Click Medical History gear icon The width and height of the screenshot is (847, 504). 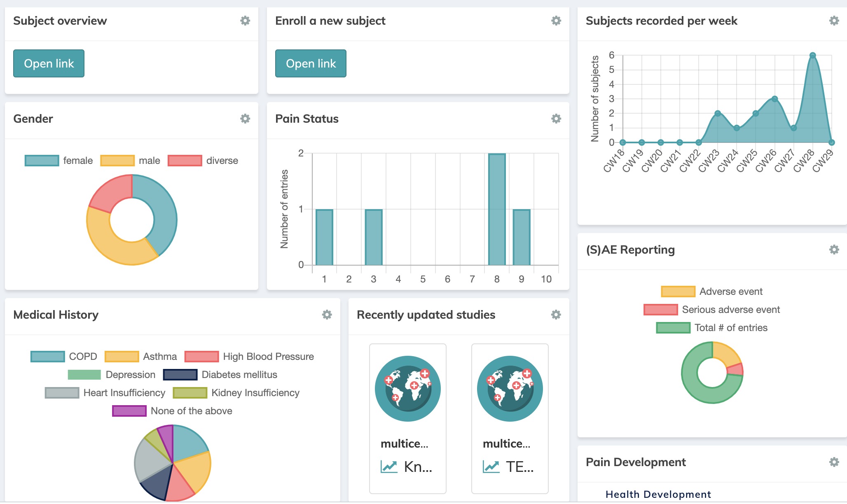tap(327, 315)
